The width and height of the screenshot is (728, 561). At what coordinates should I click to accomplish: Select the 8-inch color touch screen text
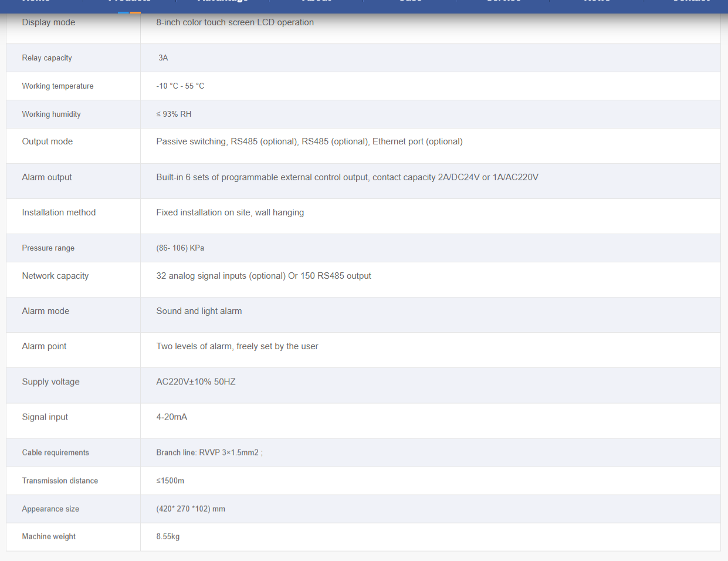pos(235,22)
